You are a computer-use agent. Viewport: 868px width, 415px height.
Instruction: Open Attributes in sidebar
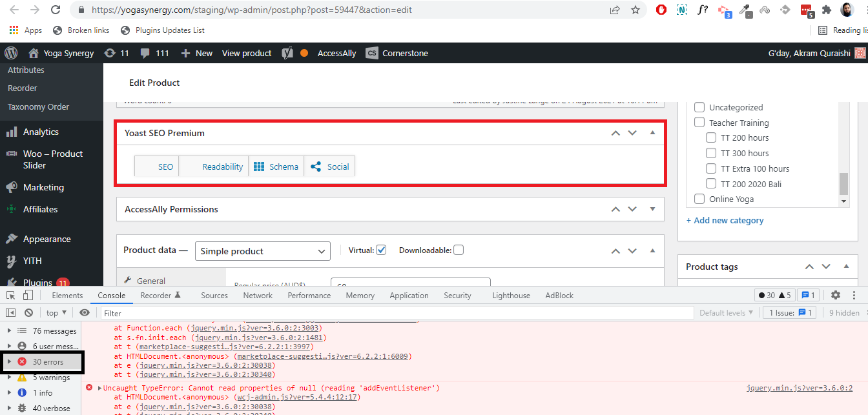click(x=26, y=70)
